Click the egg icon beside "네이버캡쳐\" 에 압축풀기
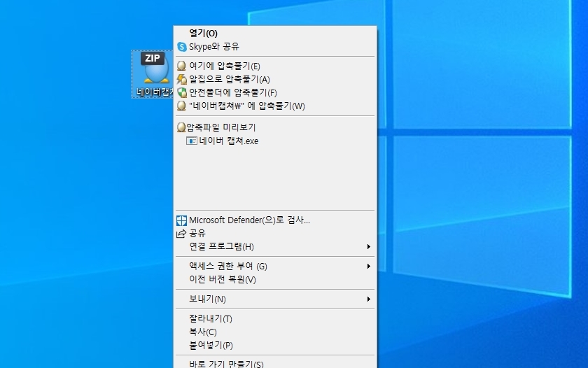 (x=181, y=106)
